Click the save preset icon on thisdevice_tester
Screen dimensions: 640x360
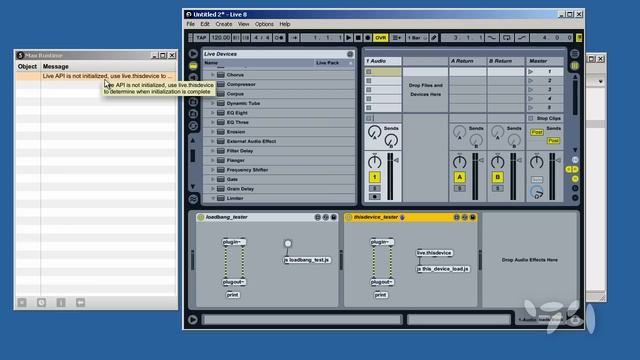(x=473, y=217)
